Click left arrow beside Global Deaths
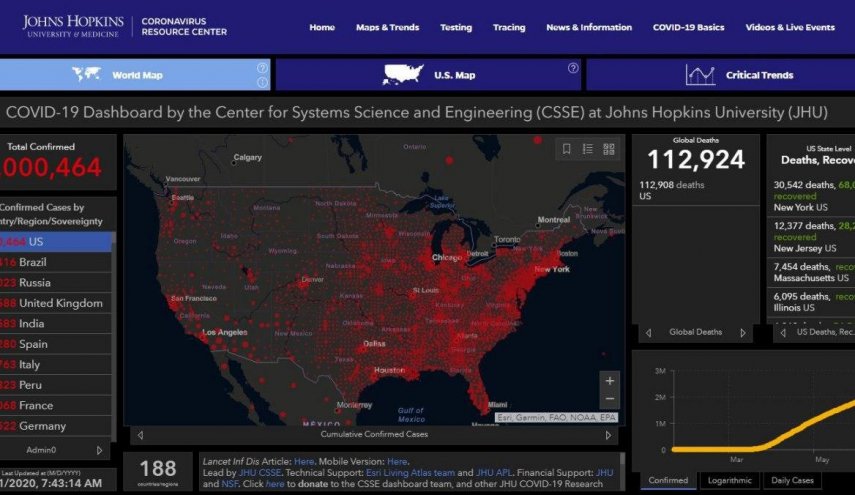The image size is (855, 495). pyautogui.click(x=648, y=333)
